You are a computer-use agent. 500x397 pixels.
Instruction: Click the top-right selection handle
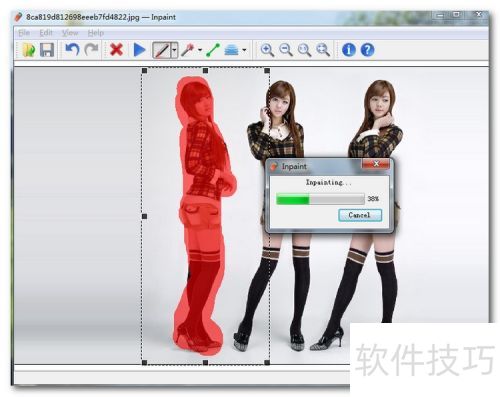(267, 71)
